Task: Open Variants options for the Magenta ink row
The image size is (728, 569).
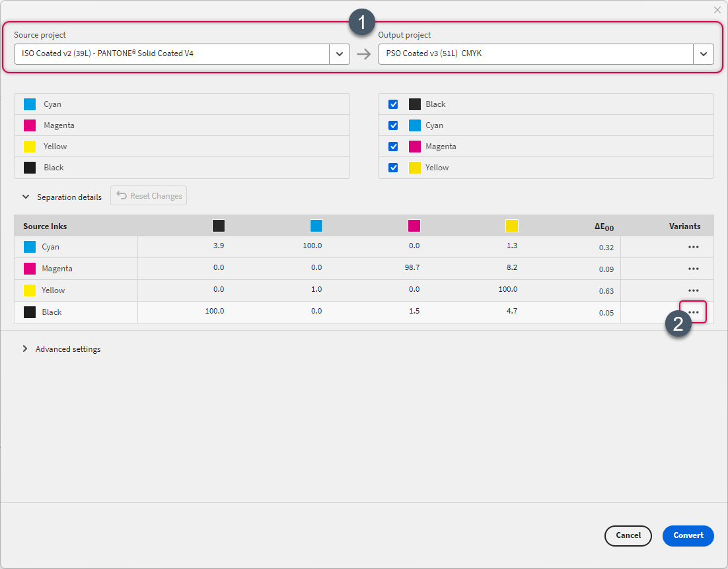Action: [x=692, y=269]
